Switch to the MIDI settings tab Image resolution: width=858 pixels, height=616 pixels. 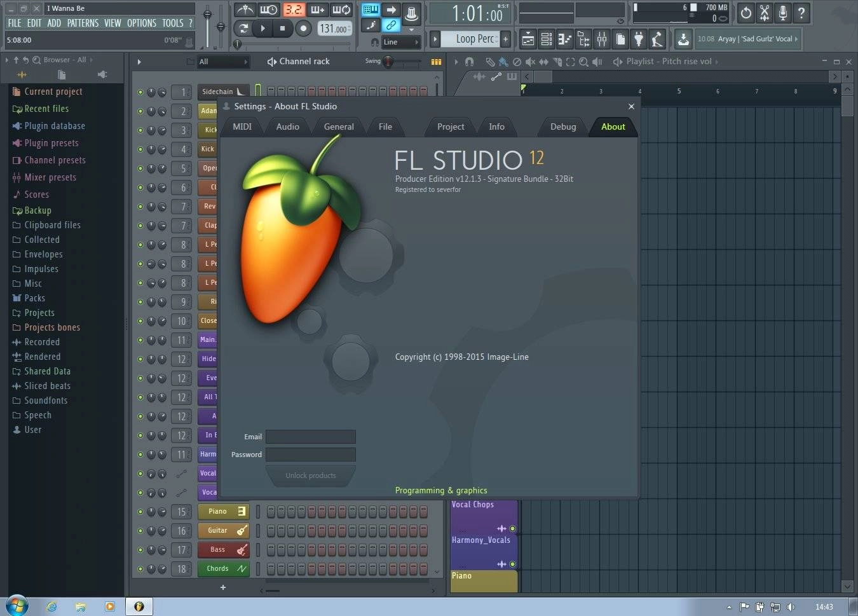tap(242, 127)
